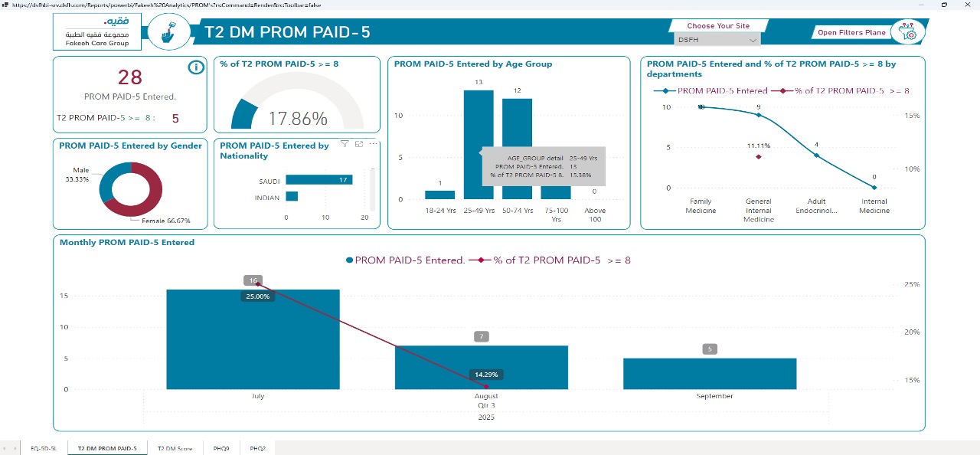
Task: Click the next page tabs arrow
Action: 15,448
